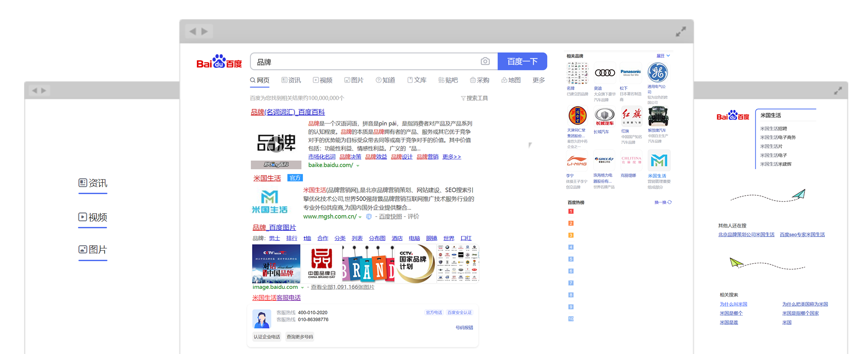The height and width of the screenshot is (354, 868).
Task: Click the 号码报错 link
Action: pyautogui.click(x=464, y=328)
